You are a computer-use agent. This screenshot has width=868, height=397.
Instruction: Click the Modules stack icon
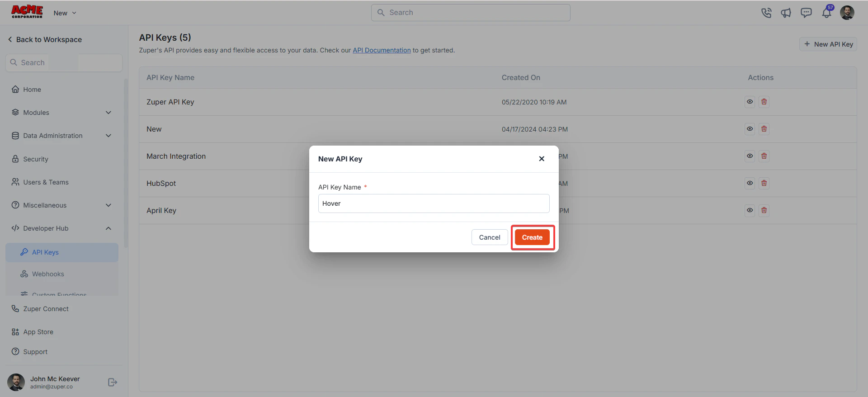[15, 113]
